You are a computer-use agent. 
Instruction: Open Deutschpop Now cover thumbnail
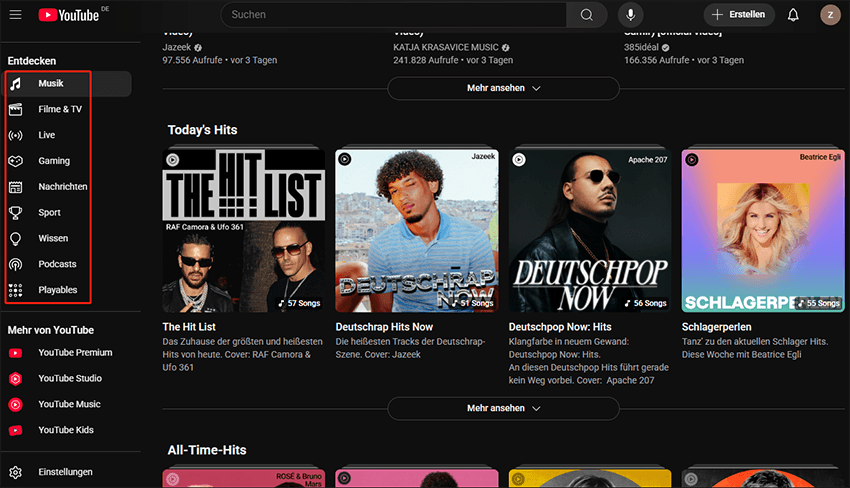point(590,231)
